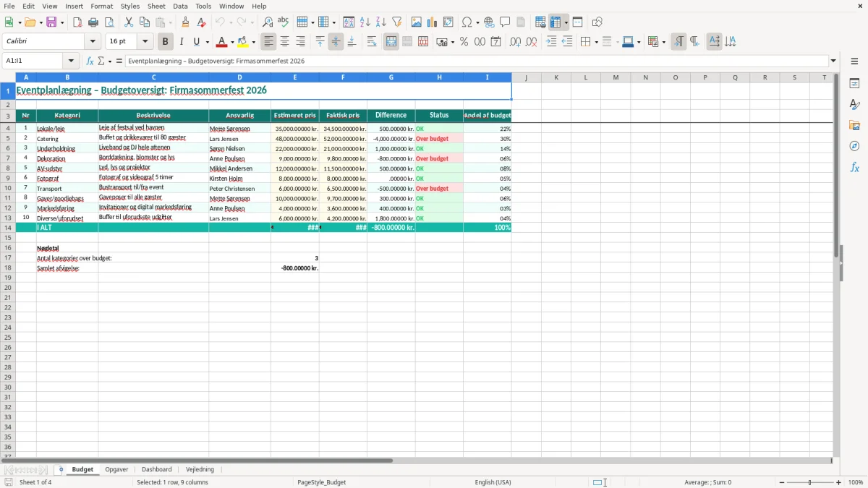
Task: Click Add Decimal Place icon
Action: (x=515, y=42)
